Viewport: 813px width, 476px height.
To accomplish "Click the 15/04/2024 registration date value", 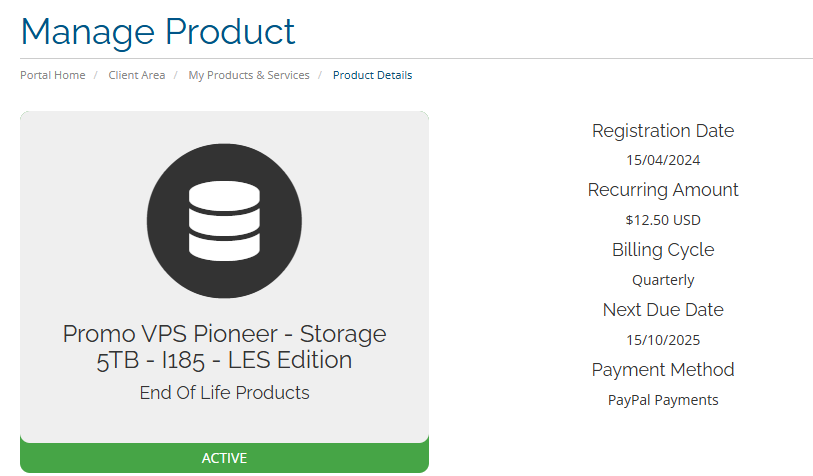I will tap(663, 160).
